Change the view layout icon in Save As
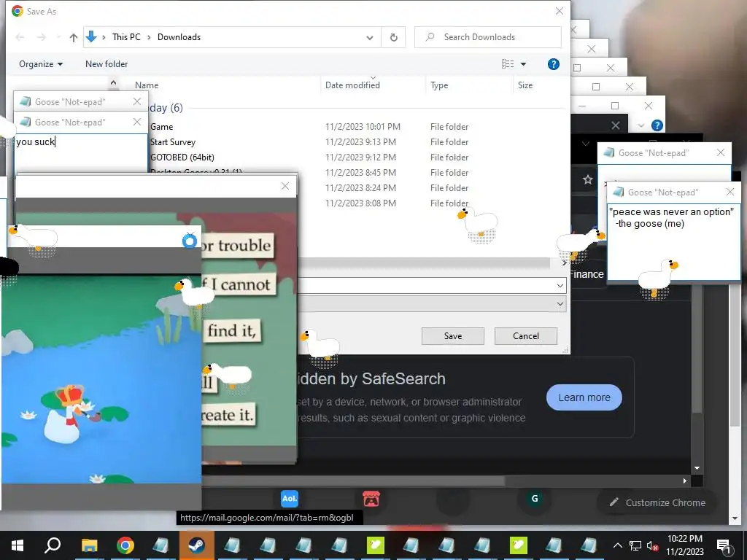This screenshot has height=560, width=747. pos(508,64)
